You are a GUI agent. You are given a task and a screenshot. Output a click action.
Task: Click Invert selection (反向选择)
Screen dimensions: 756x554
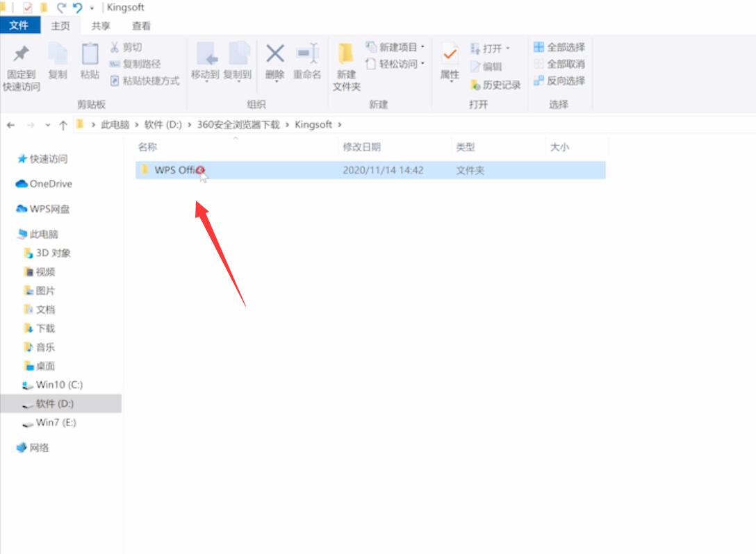tap(559, 81)
